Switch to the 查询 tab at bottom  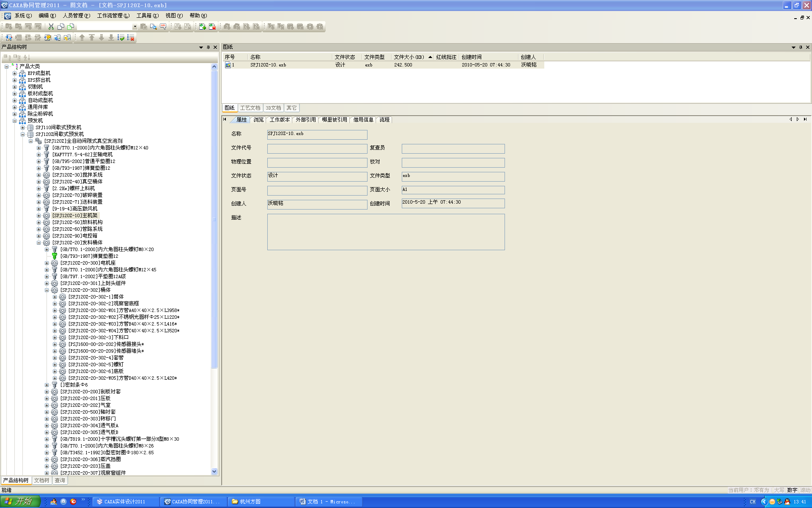60,480
